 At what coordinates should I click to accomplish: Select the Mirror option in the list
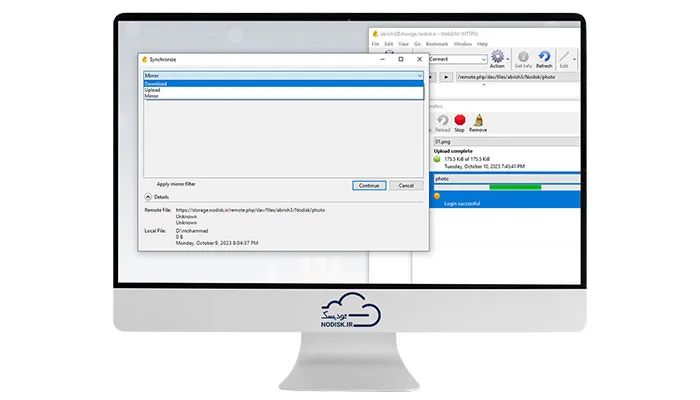283,96
